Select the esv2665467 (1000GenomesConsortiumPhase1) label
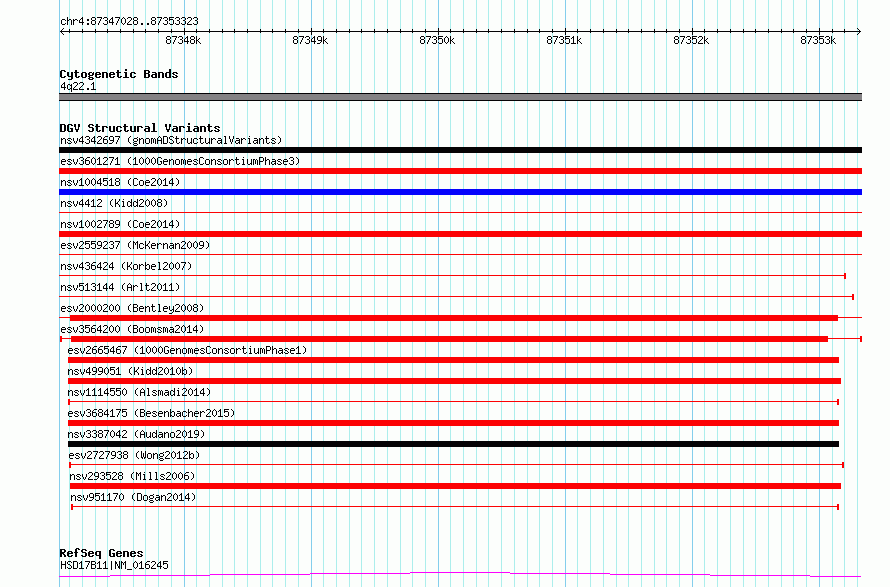 [187, 350]
